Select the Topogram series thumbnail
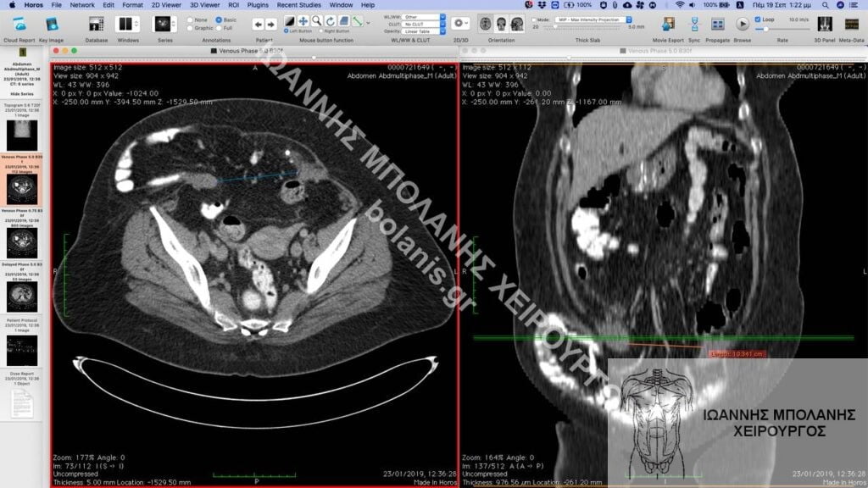The image size is (868, 488). [22, 135]
